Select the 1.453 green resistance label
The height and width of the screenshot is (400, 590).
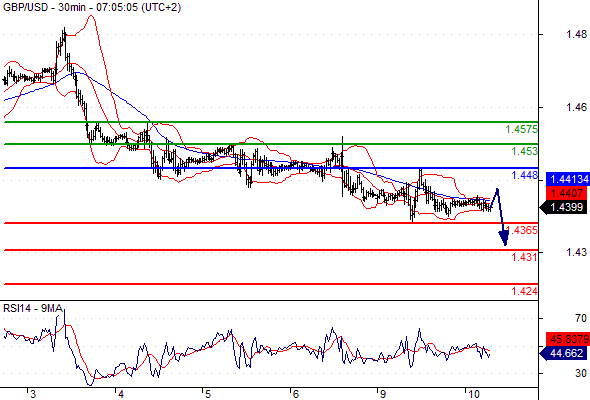pos(525,151)
